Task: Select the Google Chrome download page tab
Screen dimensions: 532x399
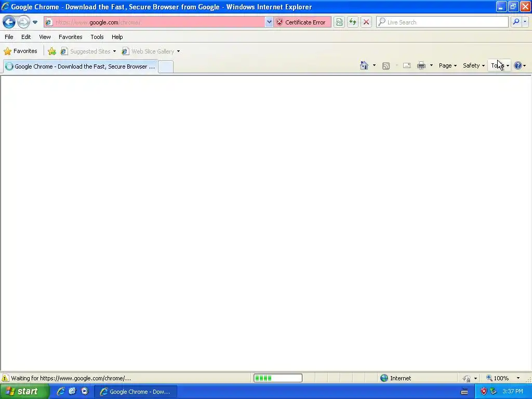Action: click(81, 66)
